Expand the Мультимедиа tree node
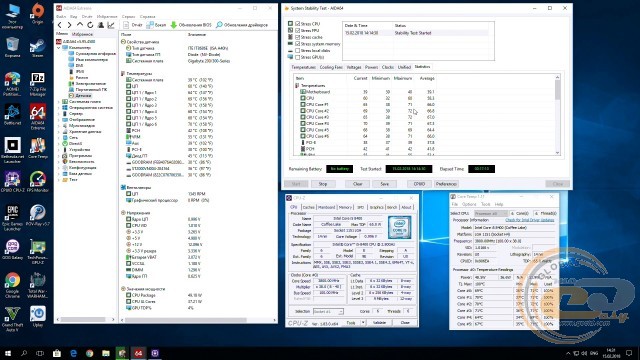The image size is (640, 360). [59, 126]
